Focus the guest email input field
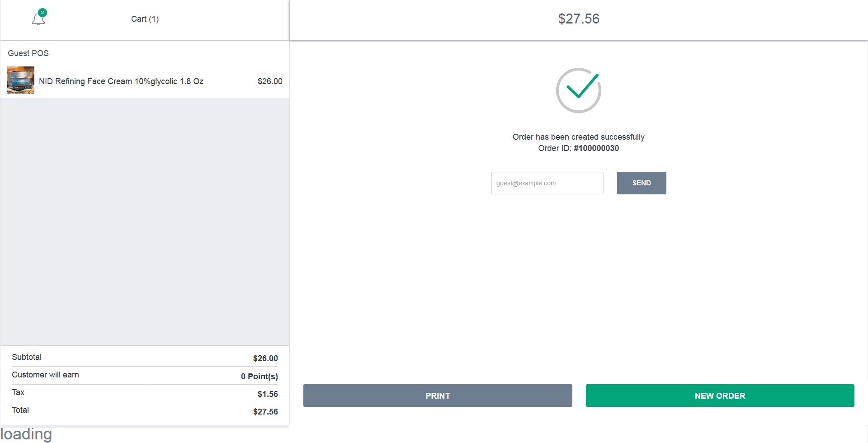The width and height of the screenshot is (868, 443). pyautogui.click(x=547, y=183)
